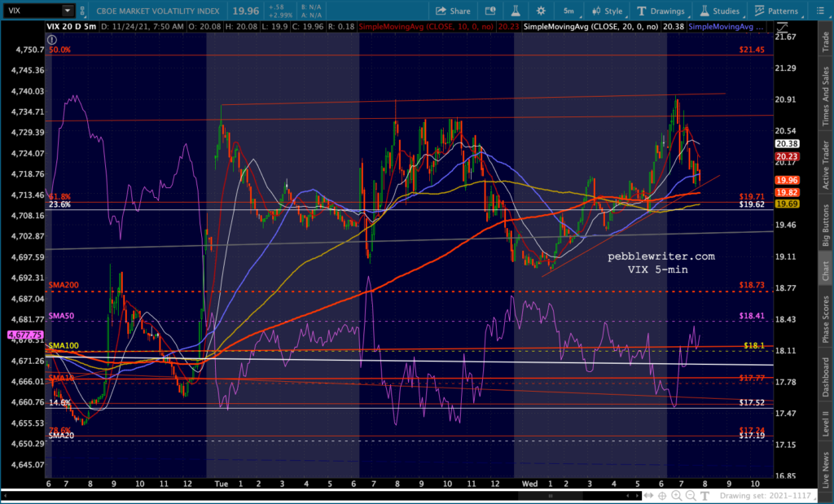Click the 19.82 orange price bubble
This screenshot has width=834, height=504.
[x=788, y=192]
